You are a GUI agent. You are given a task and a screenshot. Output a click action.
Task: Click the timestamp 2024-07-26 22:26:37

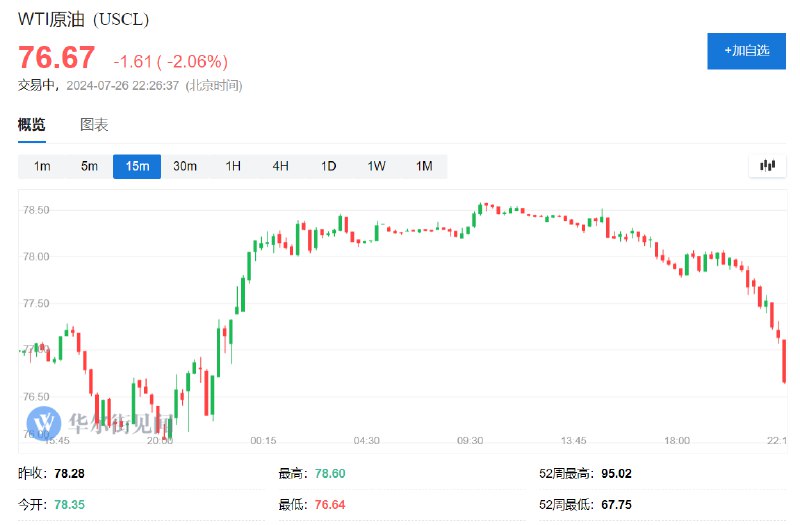[x=122, y=86]
